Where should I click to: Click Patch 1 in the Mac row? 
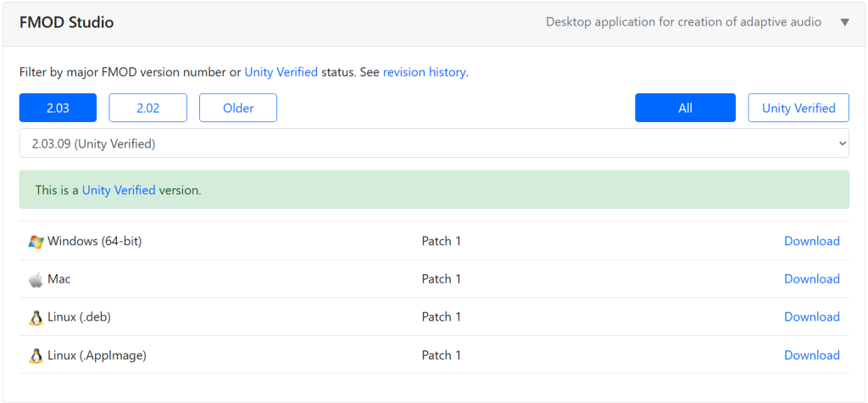point(441,279)
